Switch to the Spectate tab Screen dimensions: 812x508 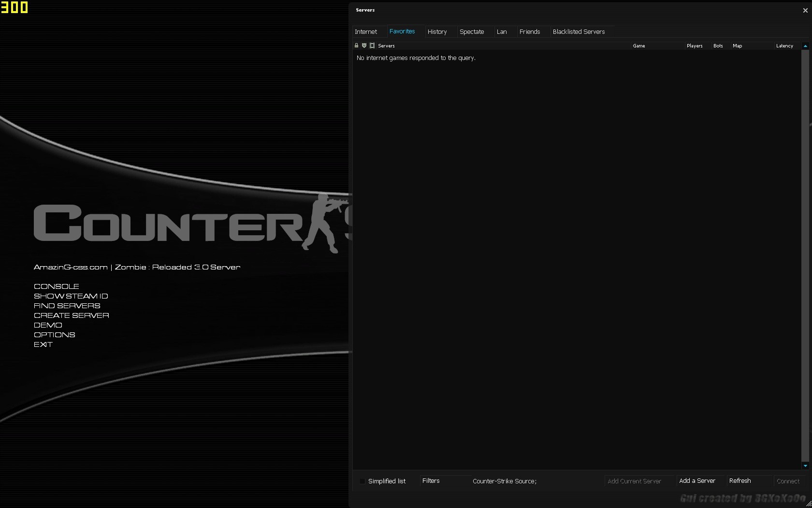coord(472,31)
